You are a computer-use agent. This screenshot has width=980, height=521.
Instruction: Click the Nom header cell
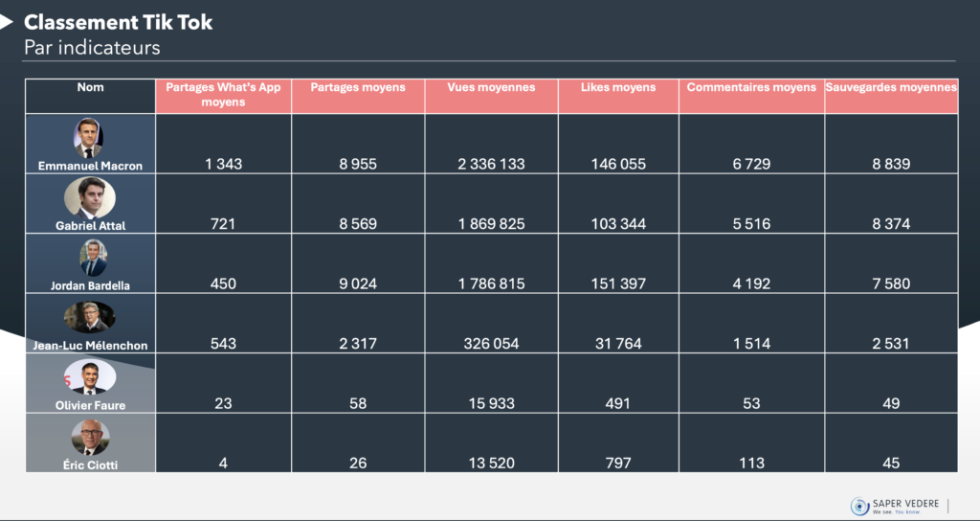[x=90, y=88]
